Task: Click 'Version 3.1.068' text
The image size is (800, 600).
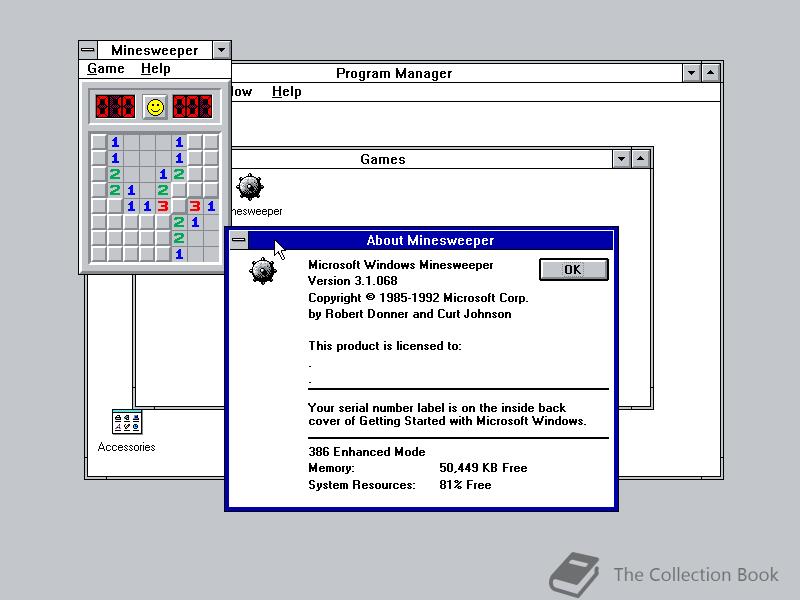Action: [353, 281]
